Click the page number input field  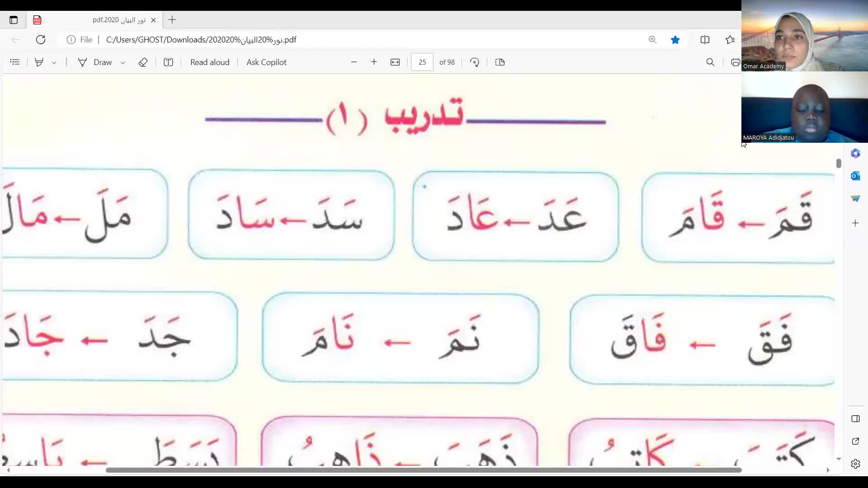(x=422, y=62)
